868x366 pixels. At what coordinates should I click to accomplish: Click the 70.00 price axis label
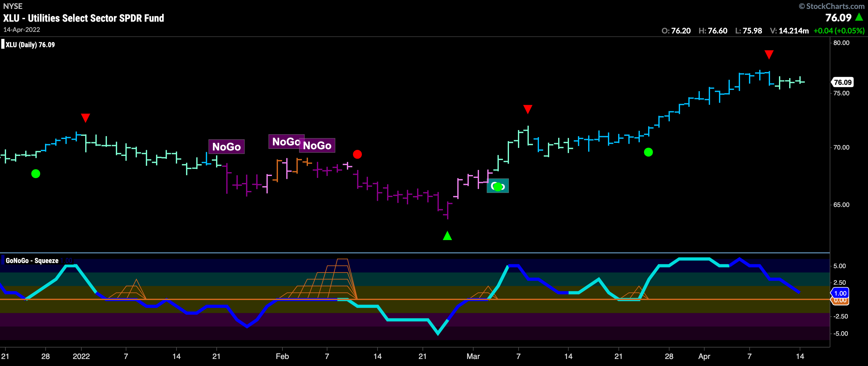coord(841,148)
